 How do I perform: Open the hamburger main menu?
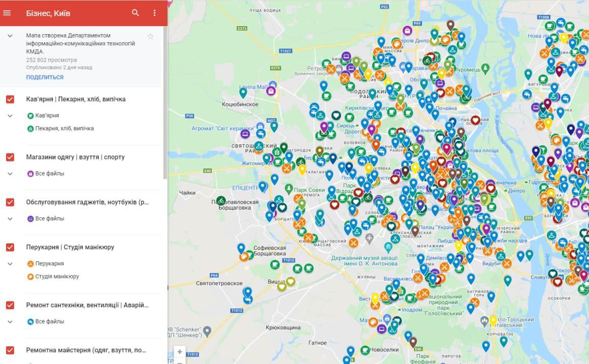pyautogui.click(x=7, y=13)
